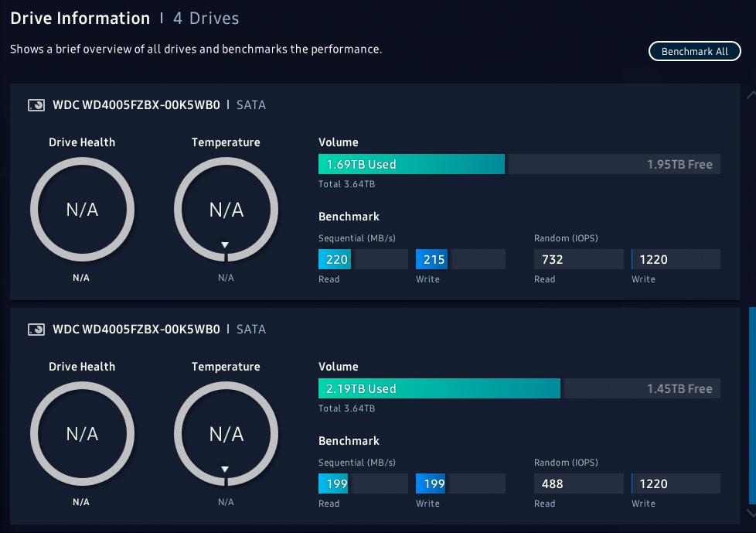
Task: Select the second drive's random read 488 field
Action: [578, 483]
